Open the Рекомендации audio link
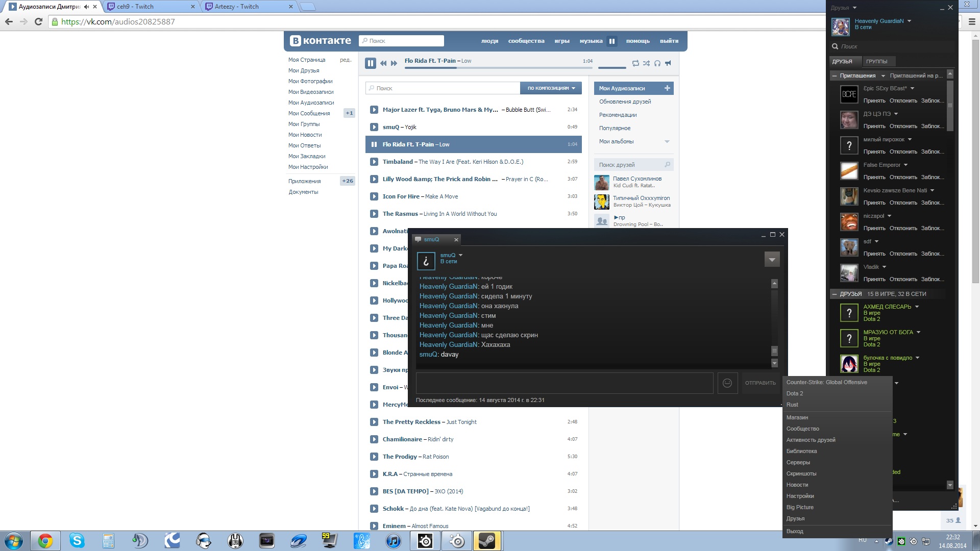This screenshot has height=551, width=980. coord(618,115)
